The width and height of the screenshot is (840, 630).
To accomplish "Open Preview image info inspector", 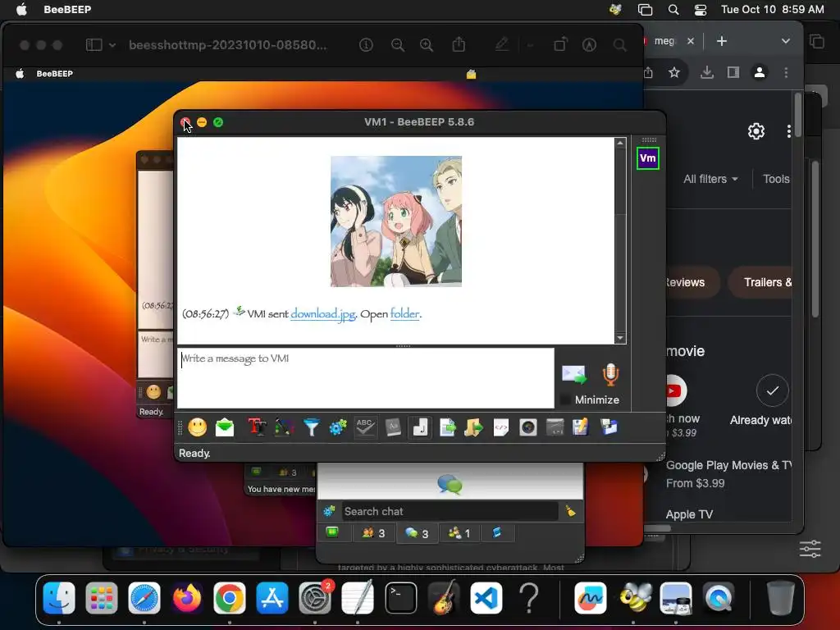I will 366,45.
